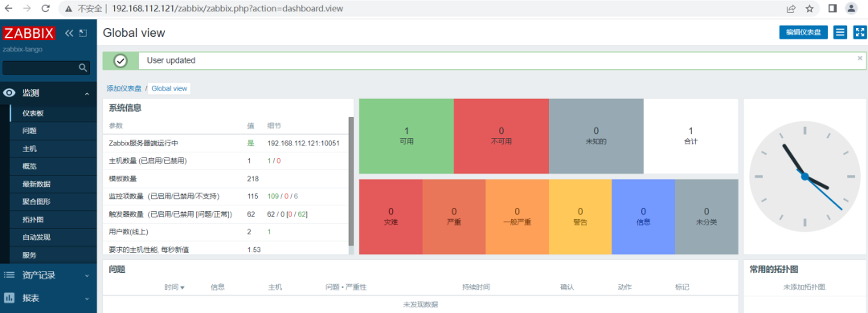The height and width of the screenshot is (313, 868).
Task: Expand the 资产记录 menu section
Action: pos(48,274)
